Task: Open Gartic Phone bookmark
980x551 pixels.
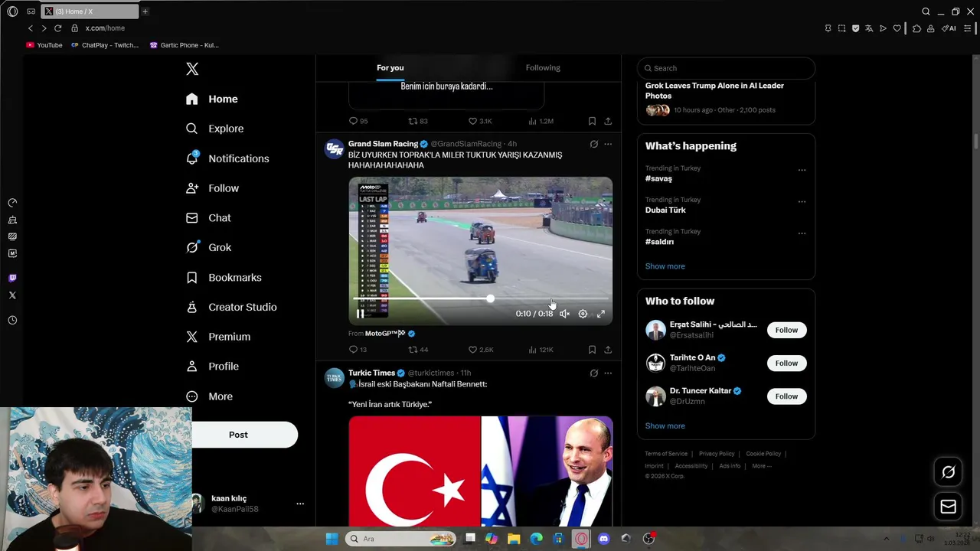Action: [185, 45]
